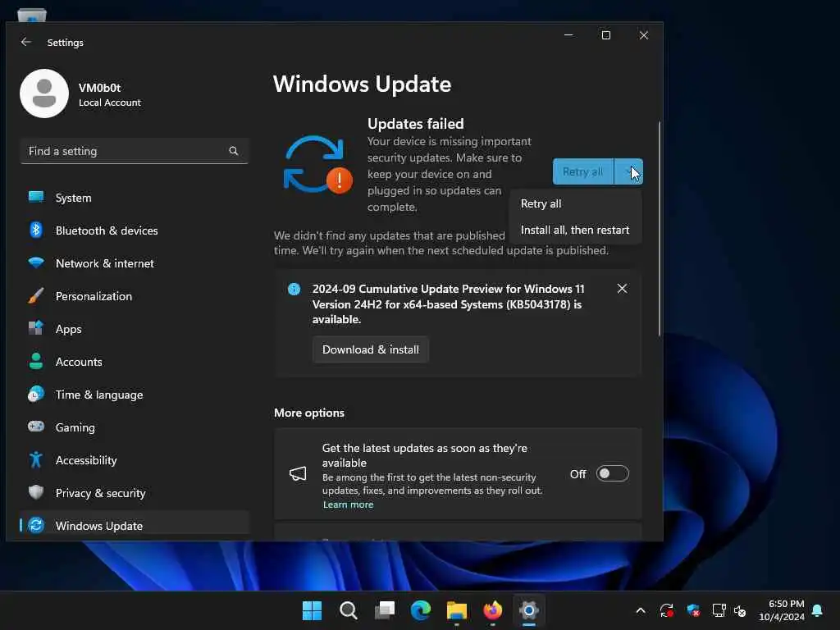Viewport: 840px width, 630px height.
Task: Click the Time & language globe icon
Action: (x=36, y=395)
